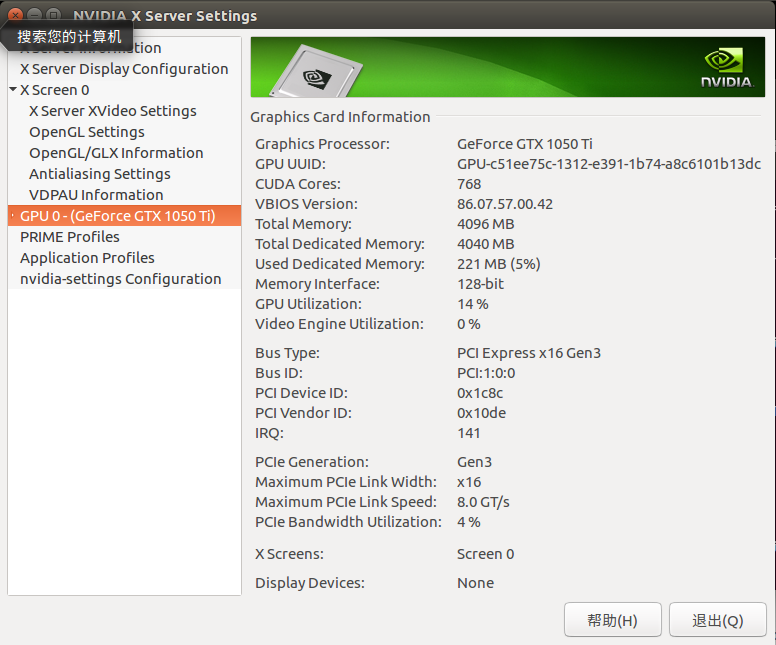This screenshot has height=645, width=776.
Task: Click Bus ID value PCI:1:0:0
Action: (x=486, y=373)
